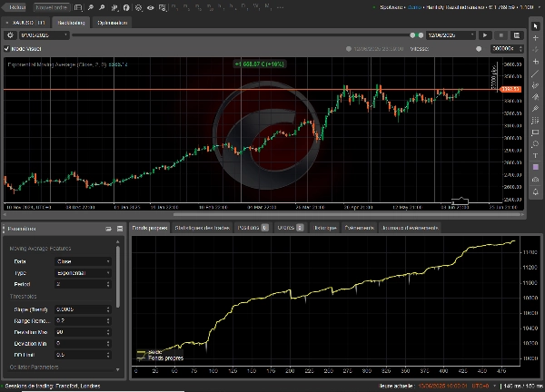Image resolution: width=545 pixels, height=392 pixels.
Task: Click the DD Limit value field
Action: [83, 355]
